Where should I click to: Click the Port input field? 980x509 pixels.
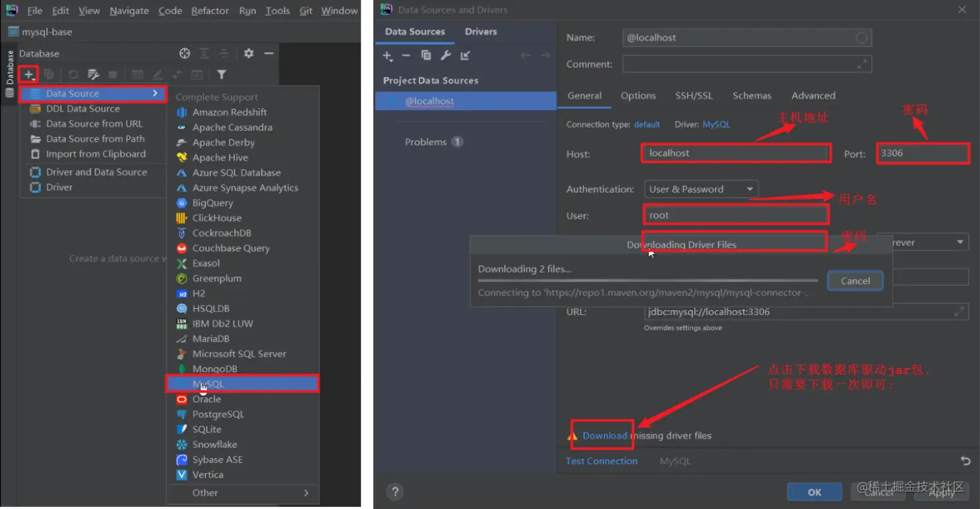[x=923, y=153]
